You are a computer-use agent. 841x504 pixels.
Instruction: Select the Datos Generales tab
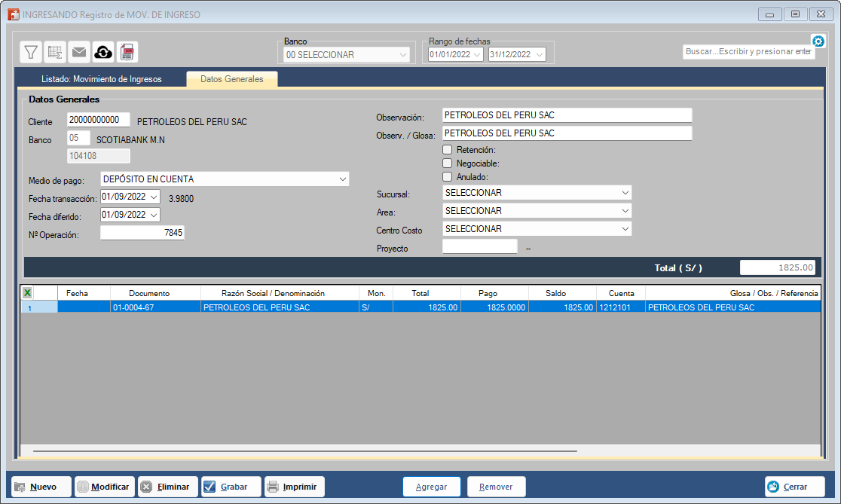tap(231, 79)
